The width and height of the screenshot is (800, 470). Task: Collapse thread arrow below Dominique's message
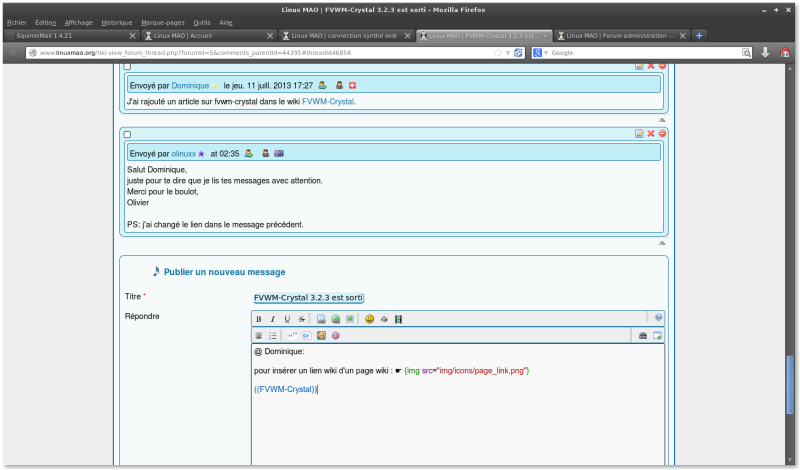661,119
